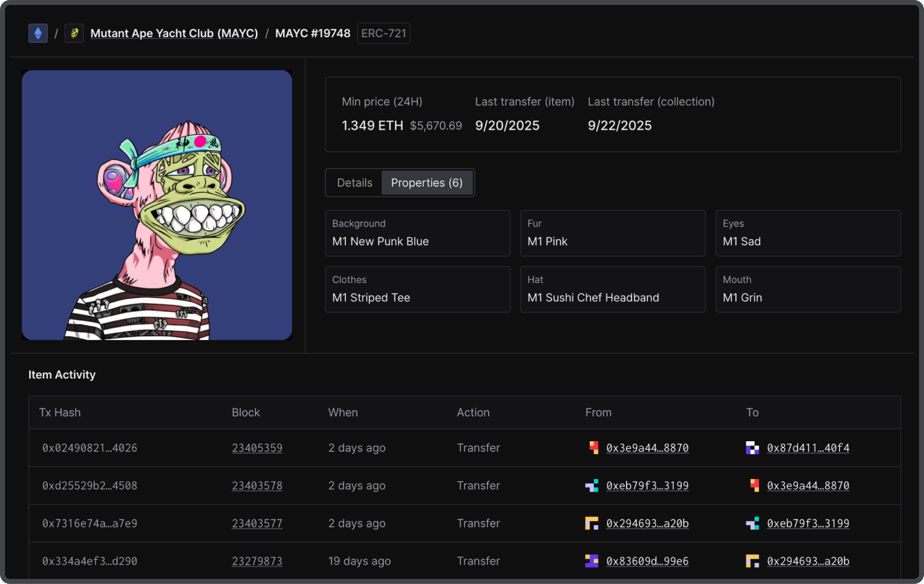Open block 23405359 link

(x=257, y=448)
